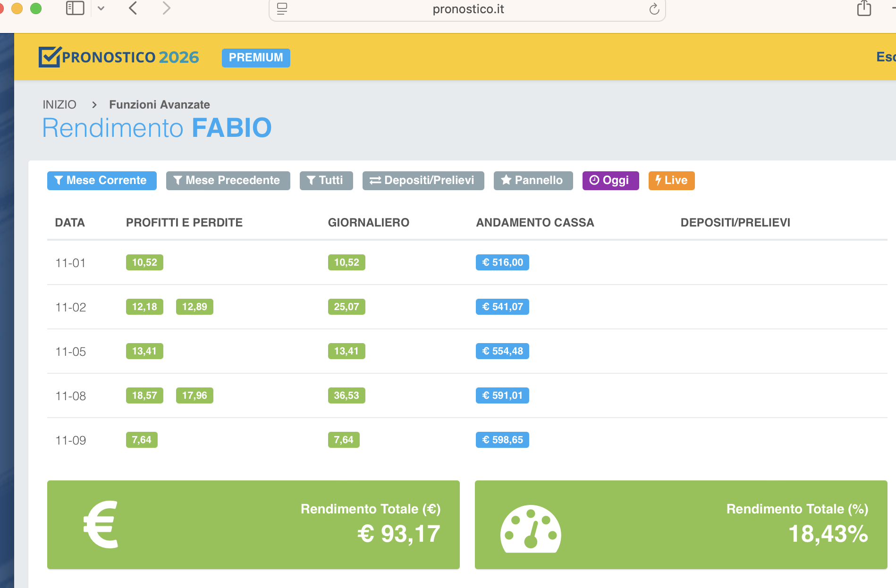Open the sidebar tab group dropdown arrow

tap(101, 8)
